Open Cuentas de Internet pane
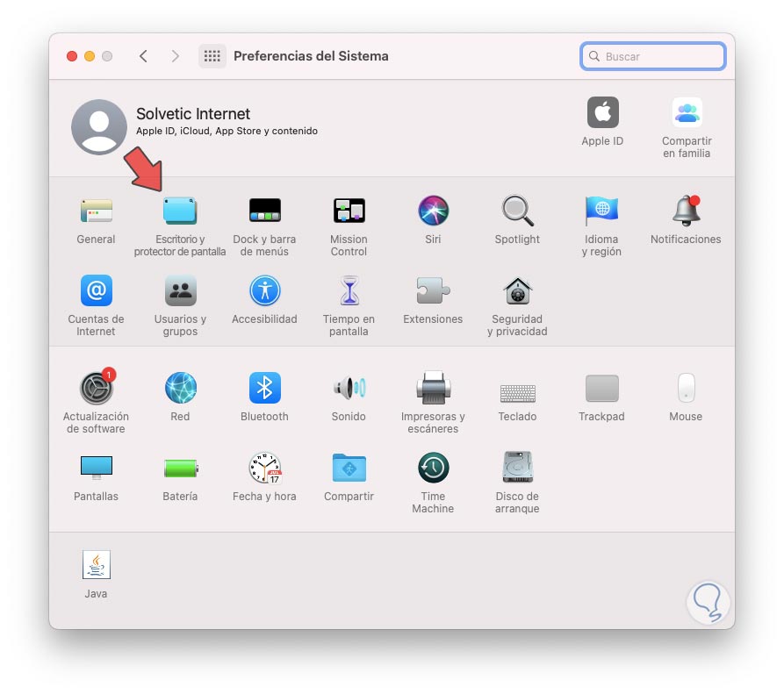This screenshot has height=694, width=784. pos(96,290)
